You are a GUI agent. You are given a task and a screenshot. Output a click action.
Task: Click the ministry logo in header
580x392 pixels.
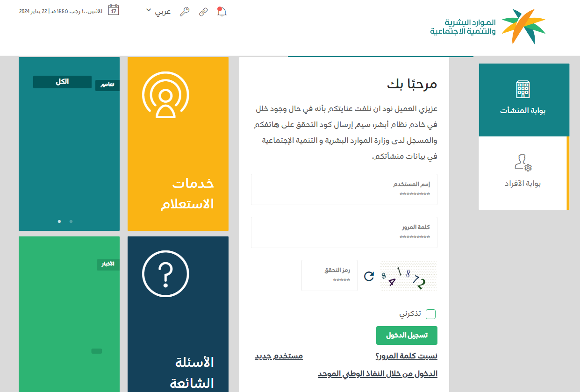coord(487,26)
